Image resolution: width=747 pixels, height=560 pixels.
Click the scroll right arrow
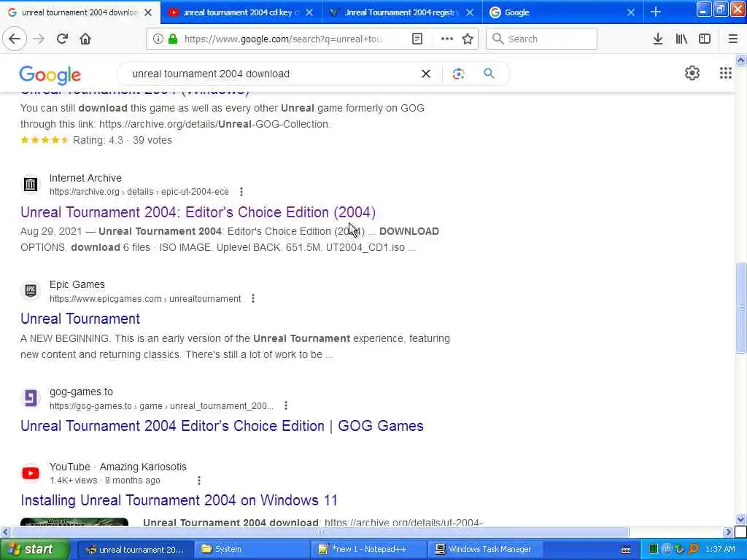[x=728, y=532]
